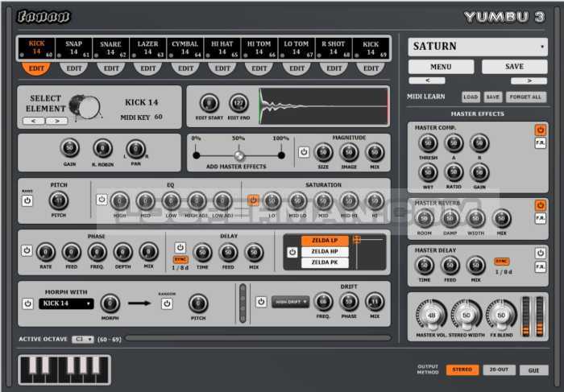Click the kick drum element image
Screen dimensions: 564x392
coord(85,107)
